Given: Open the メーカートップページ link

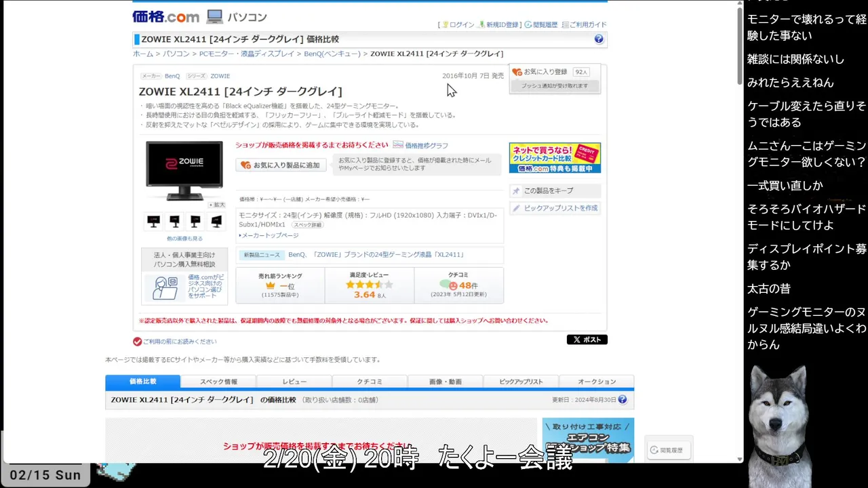Looking at the screenshot, I should coord(269,235).
